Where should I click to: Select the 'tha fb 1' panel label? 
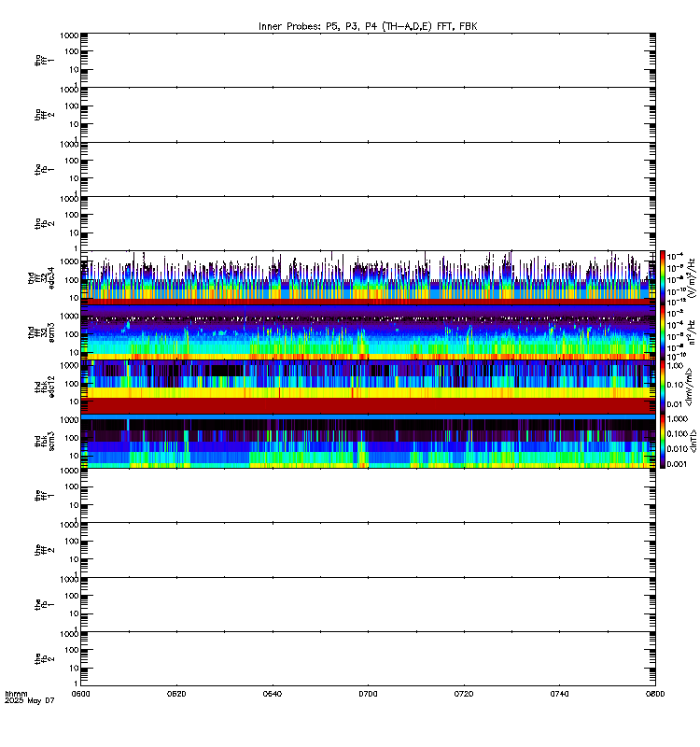pyautogui.click(x=44, y=169)
